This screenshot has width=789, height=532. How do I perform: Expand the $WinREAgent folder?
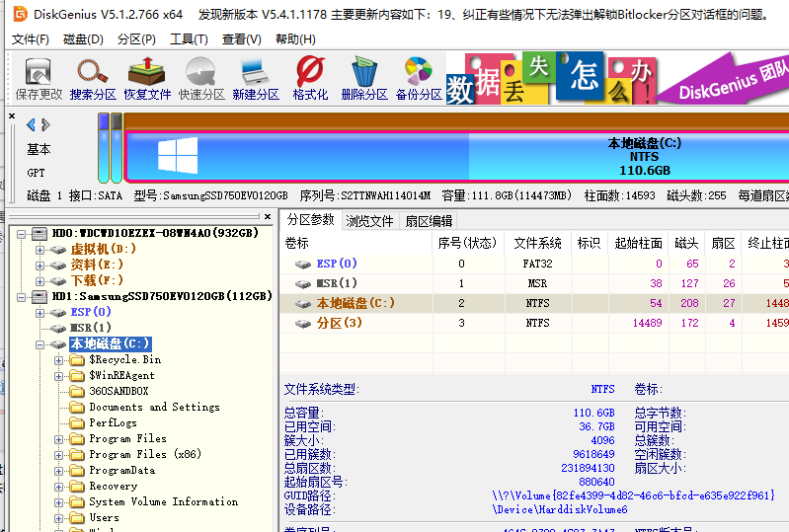coord(59,376)
